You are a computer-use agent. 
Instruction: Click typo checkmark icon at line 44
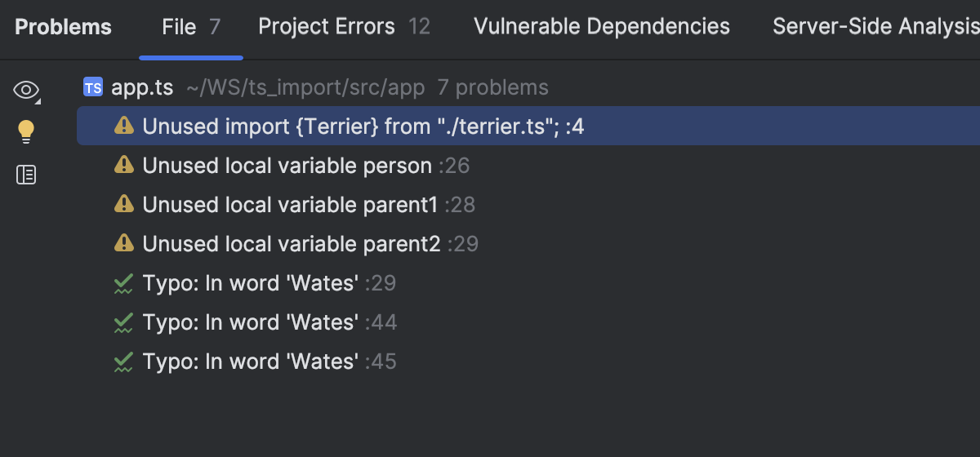click(123, 322)
